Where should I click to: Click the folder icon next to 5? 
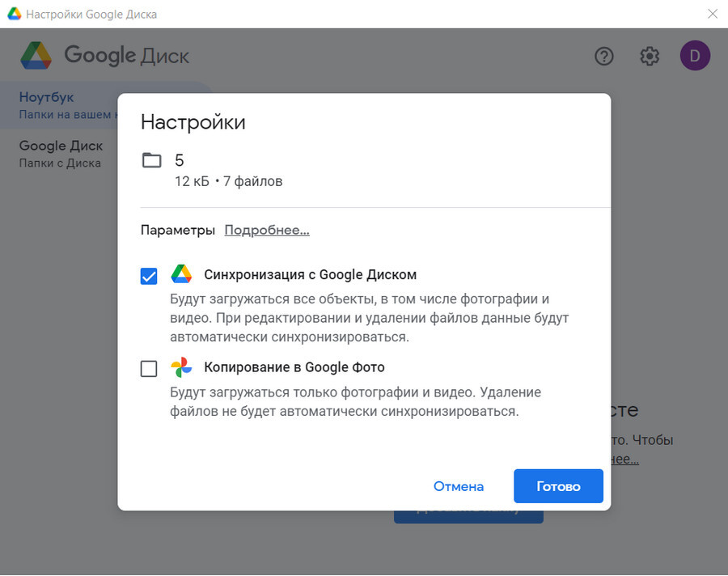[x=151, y=160]
